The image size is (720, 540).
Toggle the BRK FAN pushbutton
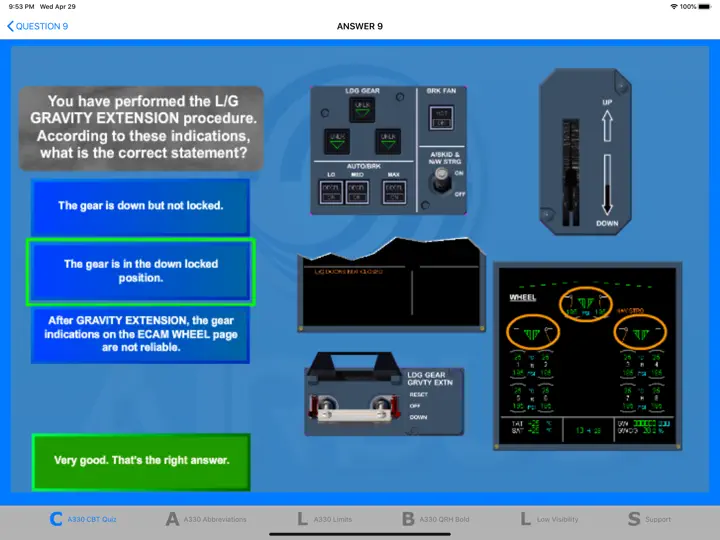pos(441,118)
